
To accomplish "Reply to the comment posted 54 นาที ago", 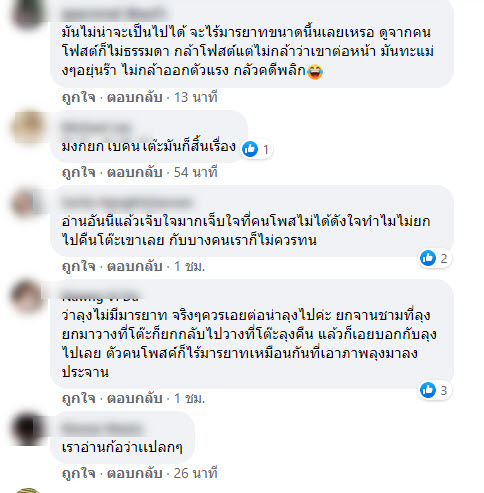I will click(x=135, y=172).
